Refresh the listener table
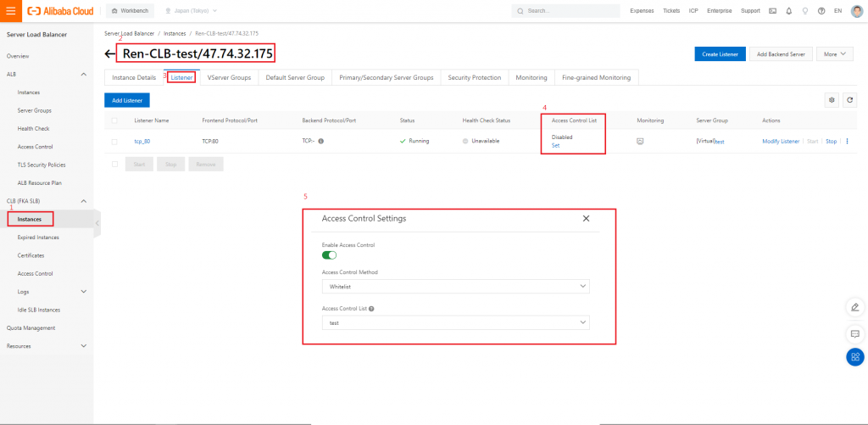 pos(849,100)
